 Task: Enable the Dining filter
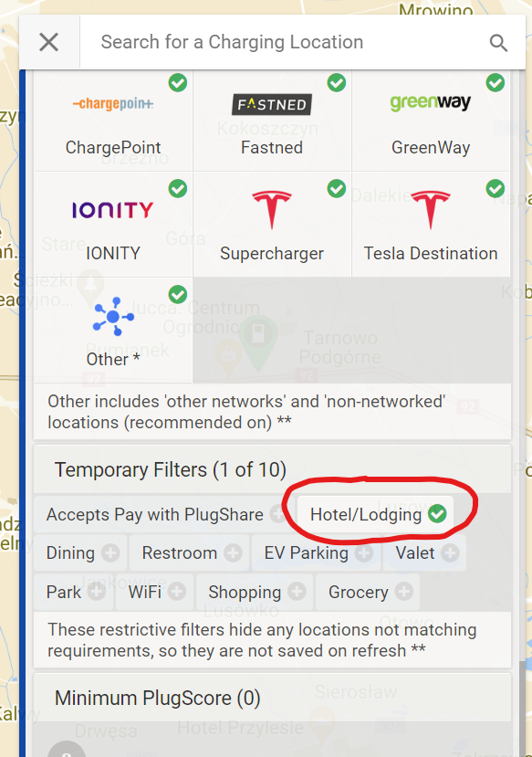(80, 552)
